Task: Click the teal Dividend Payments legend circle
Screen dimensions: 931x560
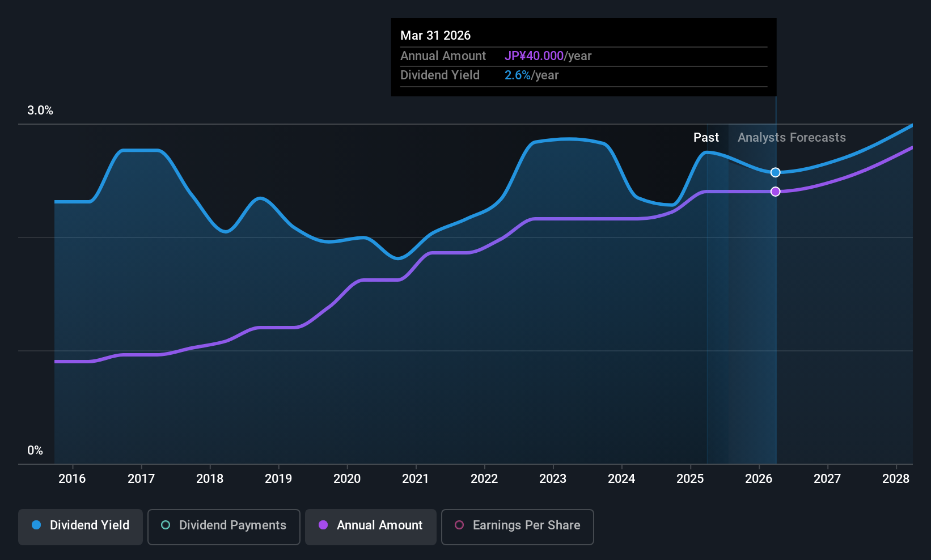Action: pos(166,525)
